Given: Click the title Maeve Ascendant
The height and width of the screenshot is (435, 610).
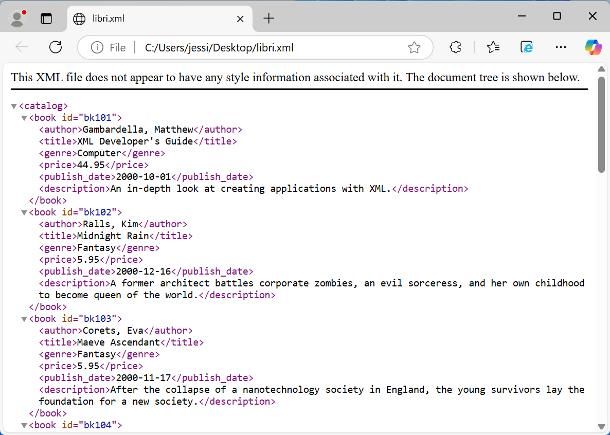Looking at the screenshot, I should (119, 342).
